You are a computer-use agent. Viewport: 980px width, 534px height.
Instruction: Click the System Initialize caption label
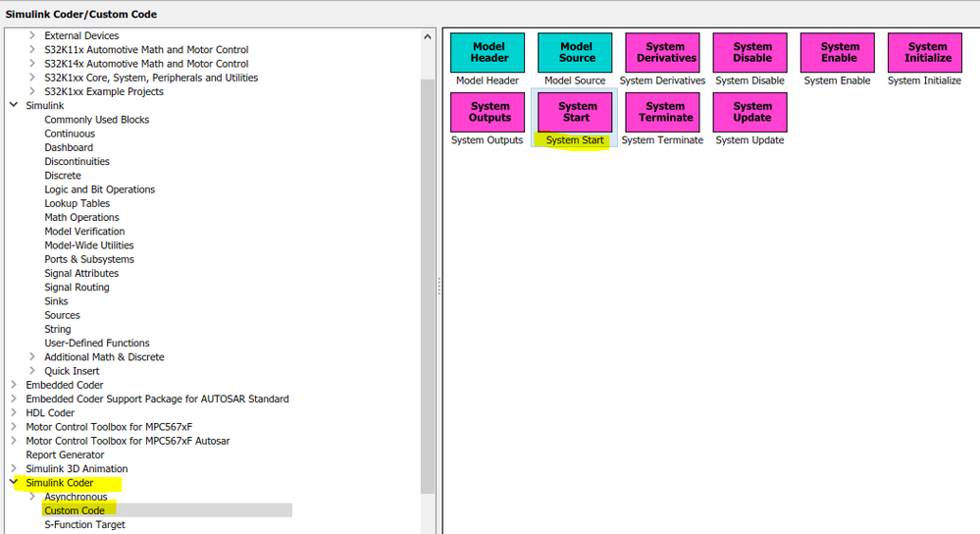click(x=924, y=80)
